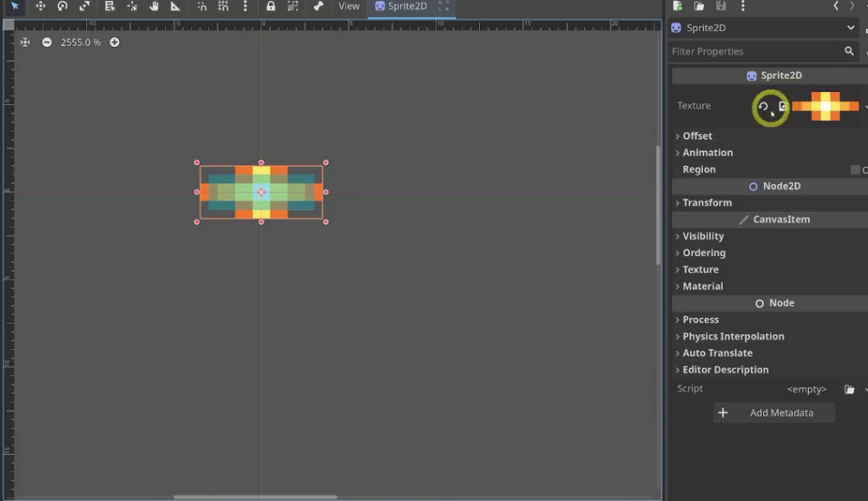The height and width of the screenshot is (501, 868).
Task: Choose the pivot point tool
Action: (132, 6)
